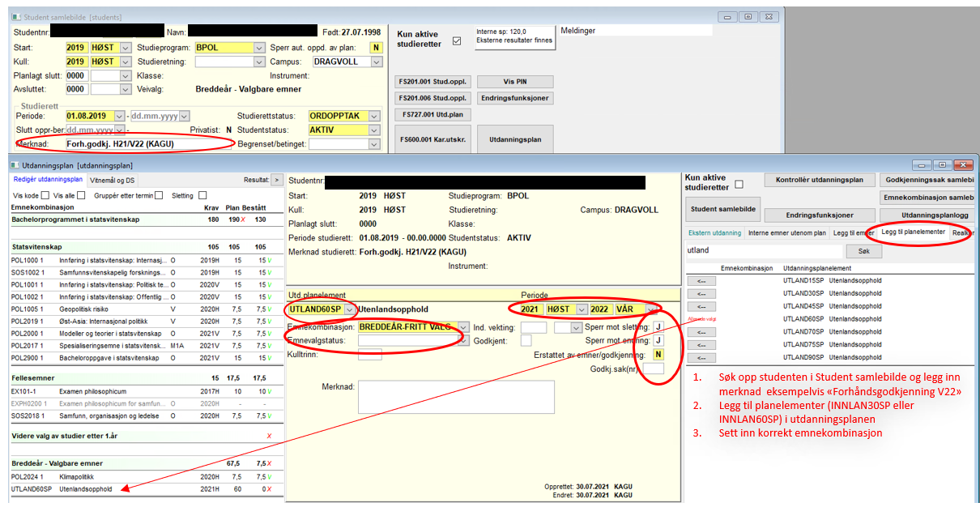Viewport: 980px width, 507px height.
Task: Click the 'Kontrollér utdanningsplan' button
Action: point(819,181)
